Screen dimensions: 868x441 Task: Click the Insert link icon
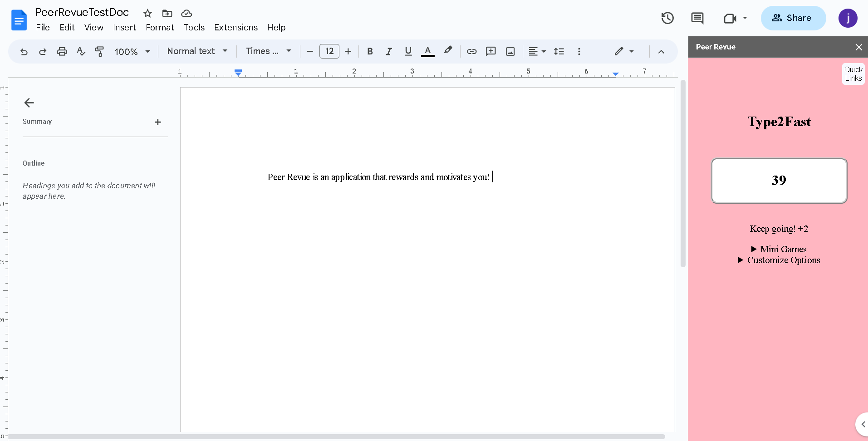click(471, 52)
